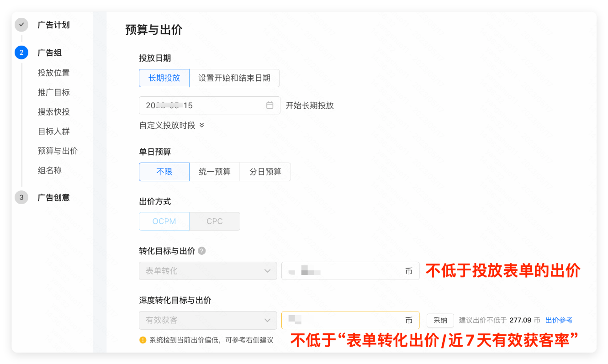
Task: Open the 出价参考 bid reference link
Action: [x=558, y=320]
